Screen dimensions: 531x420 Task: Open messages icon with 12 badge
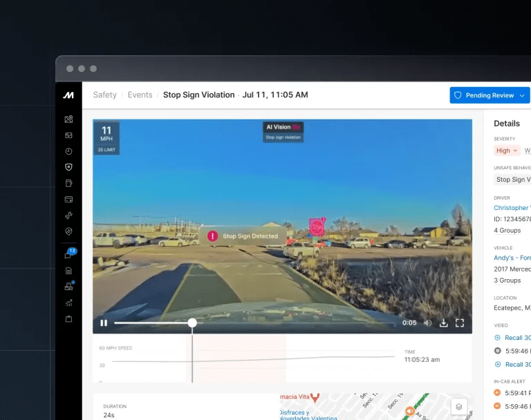pos(68,255)
